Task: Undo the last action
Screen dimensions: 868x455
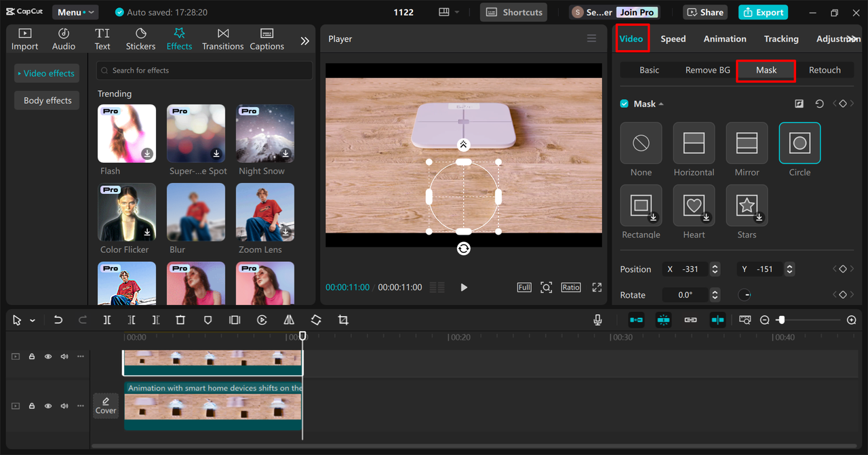Action: point(58,320)
